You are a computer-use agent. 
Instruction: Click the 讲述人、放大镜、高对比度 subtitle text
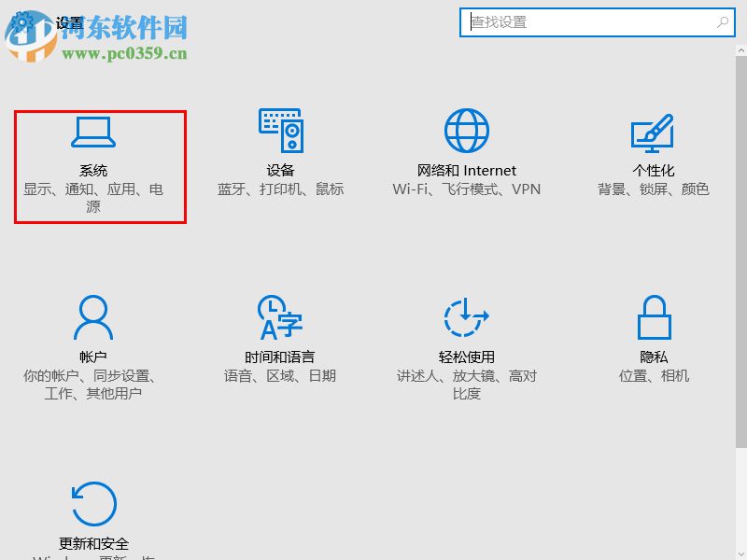pyautogui.click(x=465, y=377)
